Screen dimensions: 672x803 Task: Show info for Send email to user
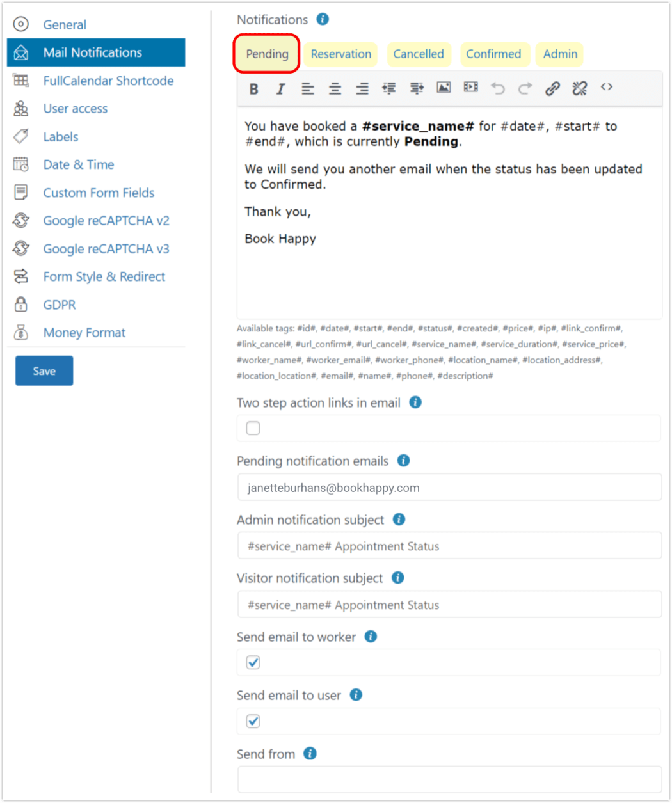click(x=356, y=695)
